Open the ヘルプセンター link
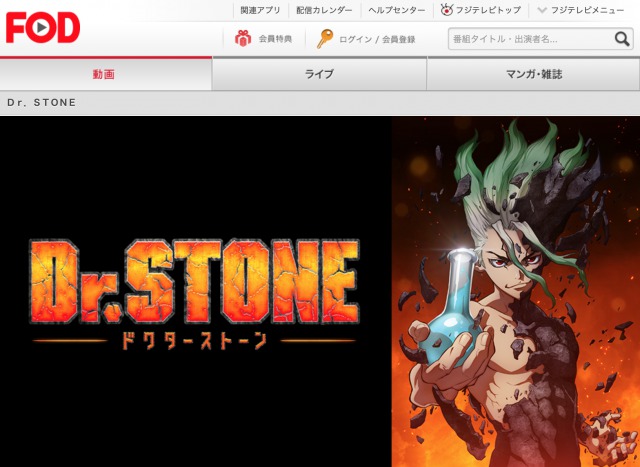640x467 pixels. pos(397,10)
